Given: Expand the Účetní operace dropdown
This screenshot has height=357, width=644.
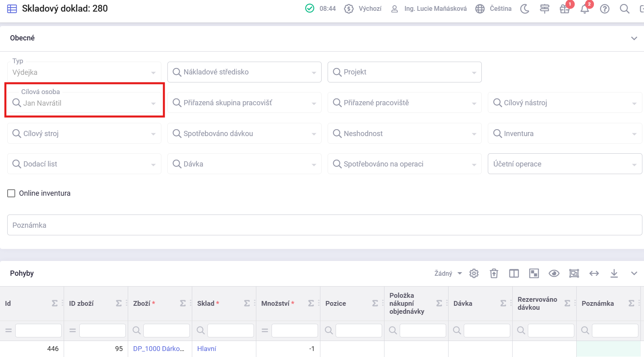Looking at the screenshot, I should 565,164.
